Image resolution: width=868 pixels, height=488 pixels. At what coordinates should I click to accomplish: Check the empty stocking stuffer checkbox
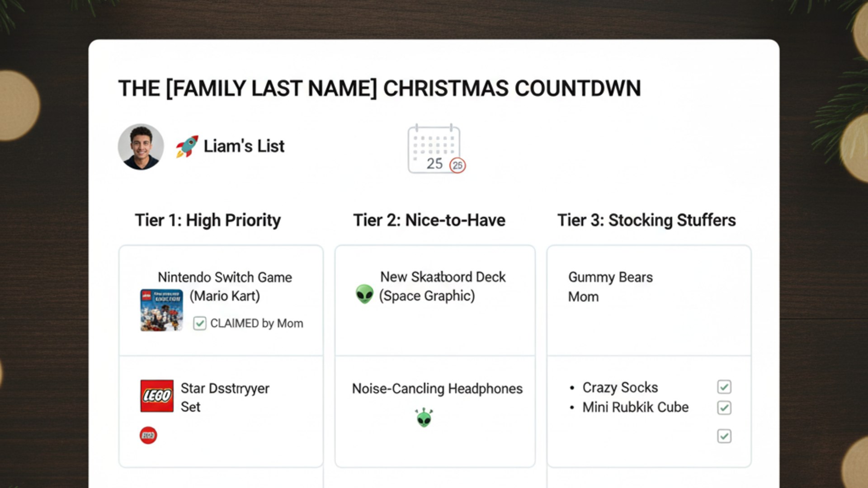[x=724, y=436]
